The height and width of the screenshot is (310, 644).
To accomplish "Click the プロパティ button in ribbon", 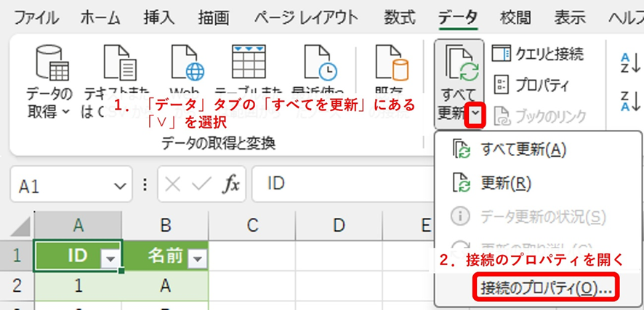I will coord(531,84).
